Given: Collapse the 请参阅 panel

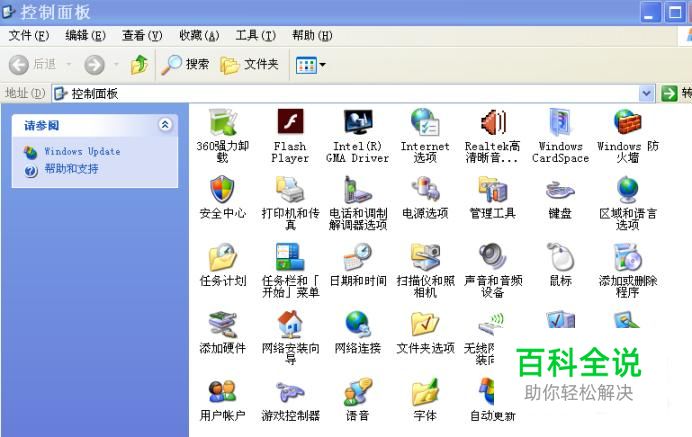Looking at the screenshot, I should (165, 125).
